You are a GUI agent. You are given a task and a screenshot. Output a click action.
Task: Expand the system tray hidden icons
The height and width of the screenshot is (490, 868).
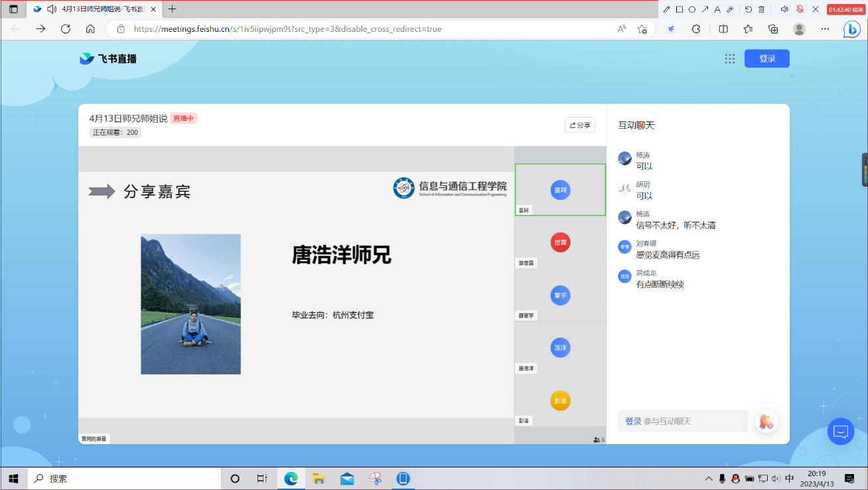tap(709, 479)
